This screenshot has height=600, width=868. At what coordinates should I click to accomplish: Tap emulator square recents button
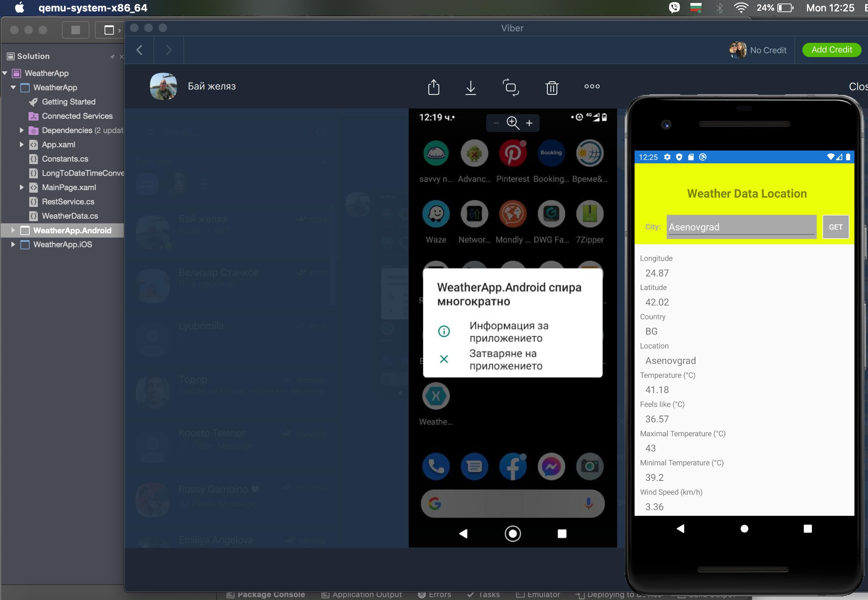click(807, 529)
